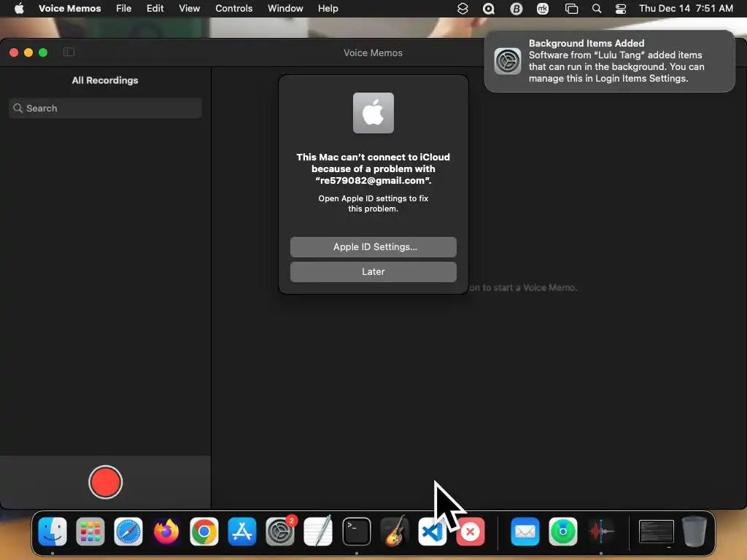This screenshot has width=747, height=560.
Task: Open the Controls menu
Action: [233, 8]
